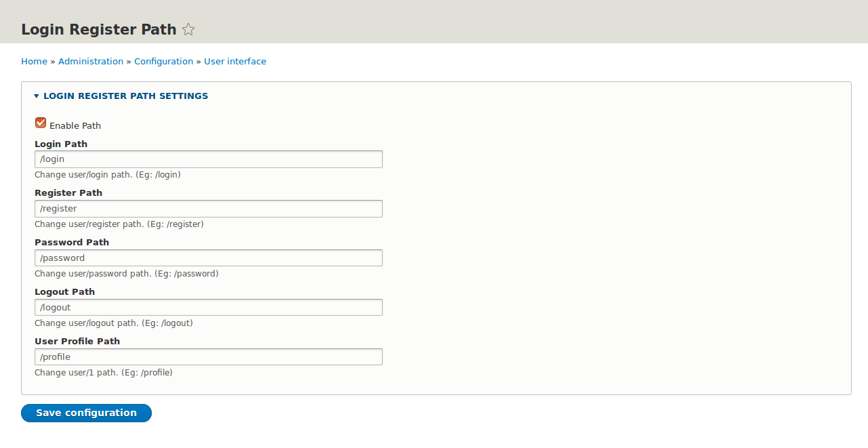Image resolution: width=868 pixels, height=448 pixels.
Task: Click 'Change user/password path' description
Action: point(127,274)
